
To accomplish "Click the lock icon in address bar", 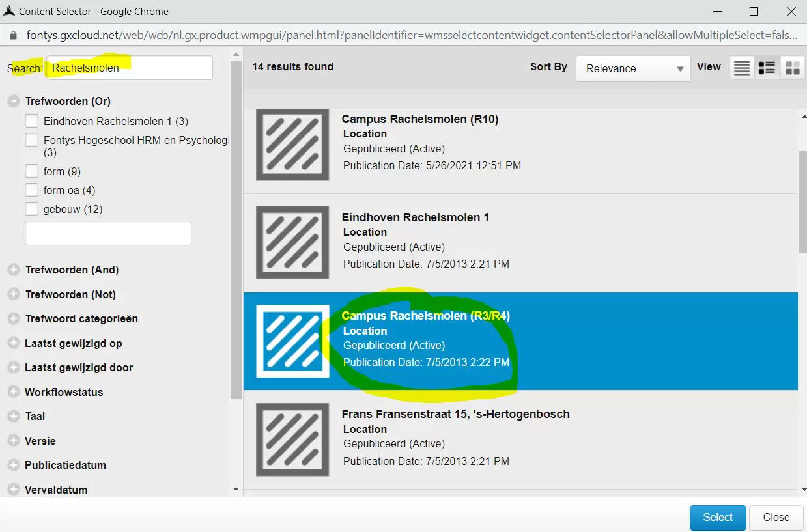I will point(12,35).
